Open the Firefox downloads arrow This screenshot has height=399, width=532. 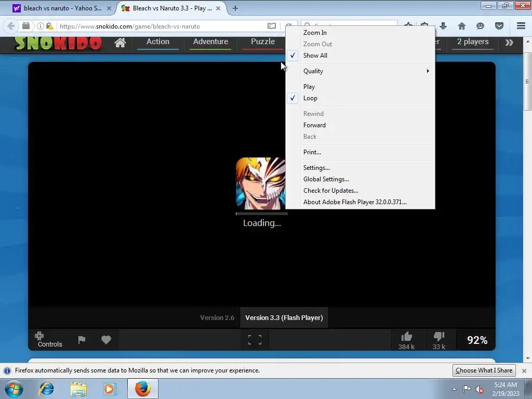[443, 26]
